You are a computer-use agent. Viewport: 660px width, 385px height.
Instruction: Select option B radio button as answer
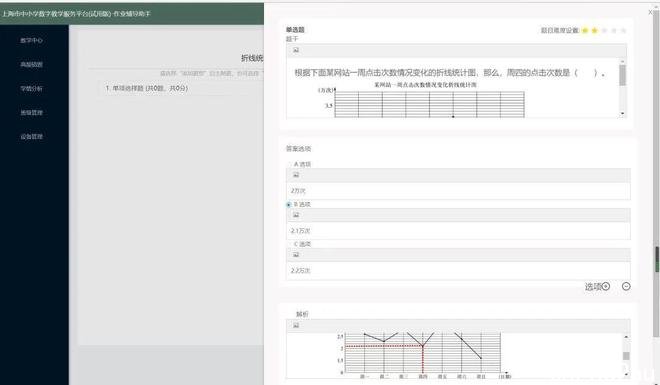289,204
